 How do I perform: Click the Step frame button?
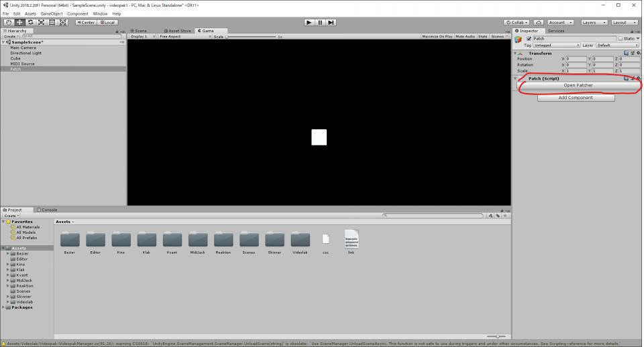point(331,22)
